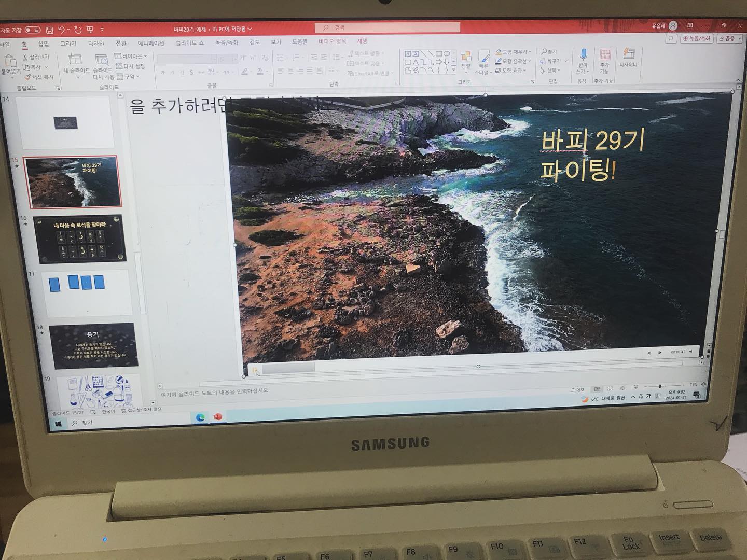
Task: Open ribbon display options icon
Action: pos(690,25)
